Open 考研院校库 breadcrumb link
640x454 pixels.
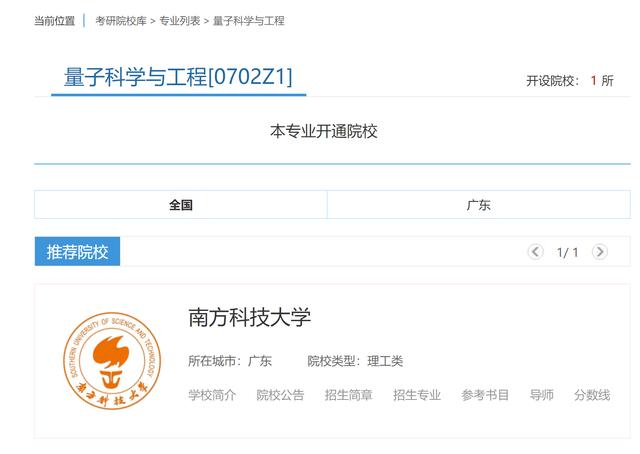pos(121,21)
